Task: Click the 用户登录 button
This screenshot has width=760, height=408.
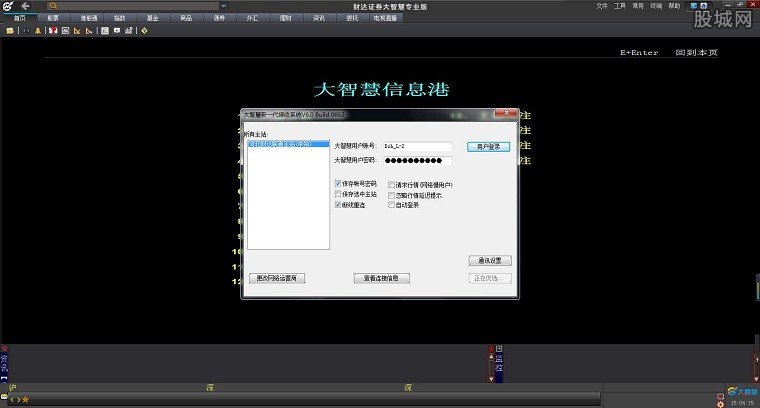Action: (x=489, y=146)
